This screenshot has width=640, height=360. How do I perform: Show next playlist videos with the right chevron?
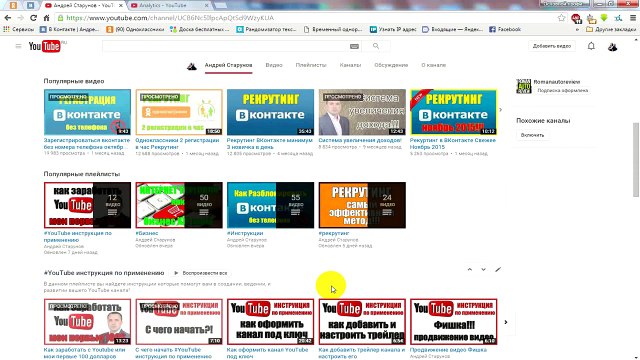pos(506,322)
